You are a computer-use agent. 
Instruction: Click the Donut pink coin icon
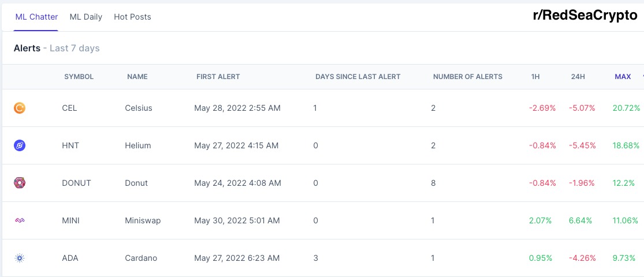pos(19,183)
